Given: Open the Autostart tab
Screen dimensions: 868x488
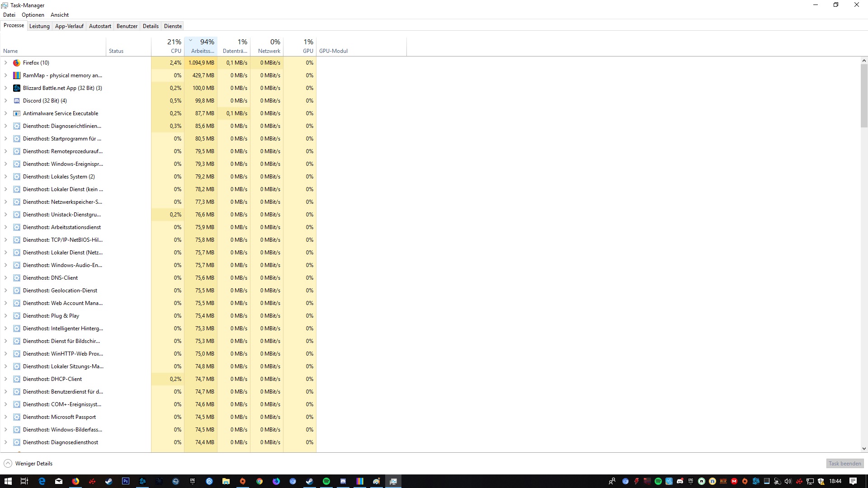Looking at the screenshot, I should (100, 26).
